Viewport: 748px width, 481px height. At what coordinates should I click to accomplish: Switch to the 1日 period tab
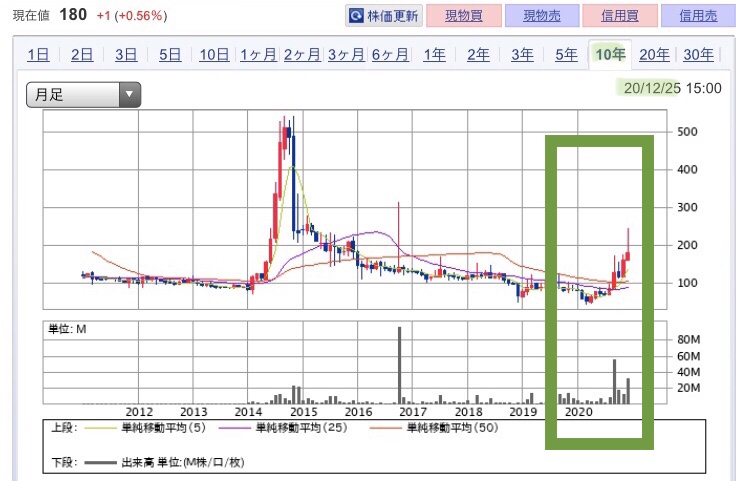pyautogui.click(x=38, y=55)
